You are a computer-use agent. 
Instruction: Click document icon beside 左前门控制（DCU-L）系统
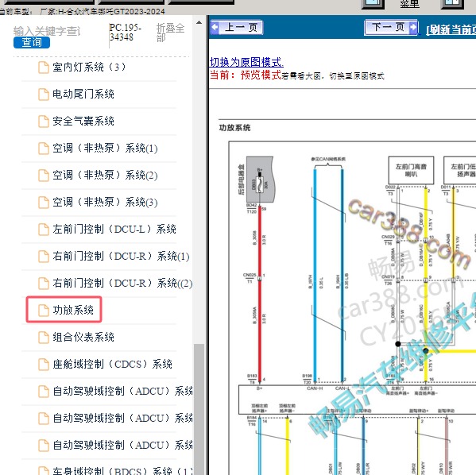(44, 230)
